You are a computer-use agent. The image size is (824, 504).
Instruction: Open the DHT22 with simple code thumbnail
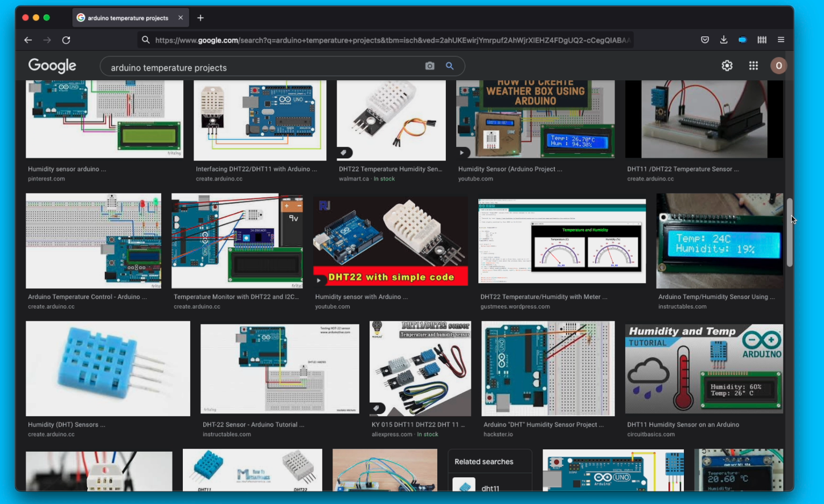390,240
